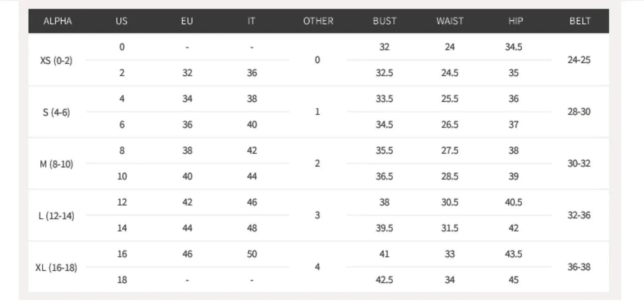Click the L (12-14) size label
Screen dimensions: 644x307
(x=56, y=216)
